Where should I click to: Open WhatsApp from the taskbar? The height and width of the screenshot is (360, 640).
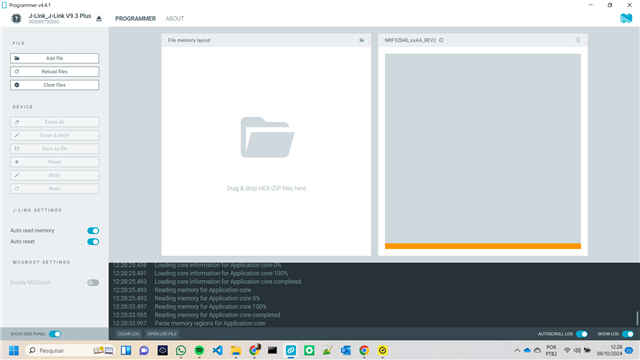[181, 350]
